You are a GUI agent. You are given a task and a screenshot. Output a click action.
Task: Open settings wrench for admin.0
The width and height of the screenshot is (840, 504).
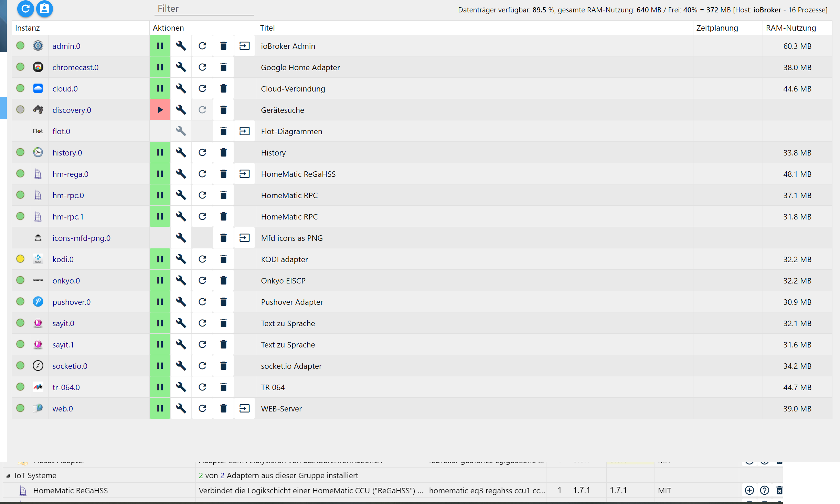point(181,46)
